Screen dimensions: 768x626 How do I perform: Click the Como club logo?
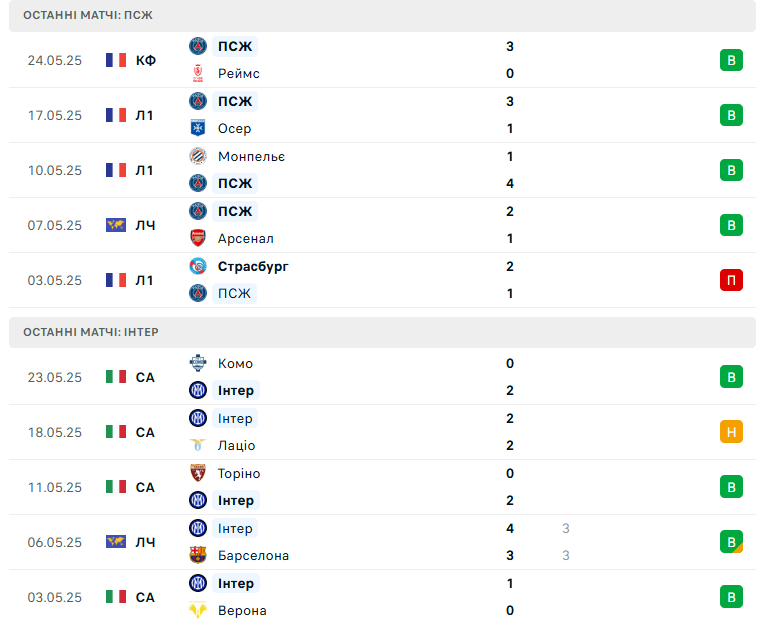pyautogui.click(x=198, y=363)
